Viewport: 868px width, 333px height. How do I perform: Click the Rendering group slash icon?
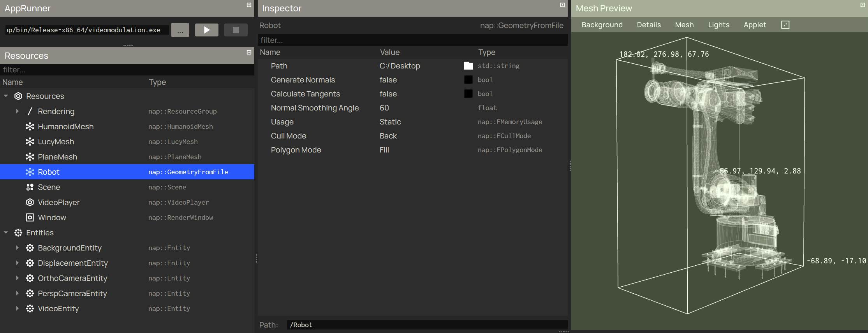(x=30, y=111)
